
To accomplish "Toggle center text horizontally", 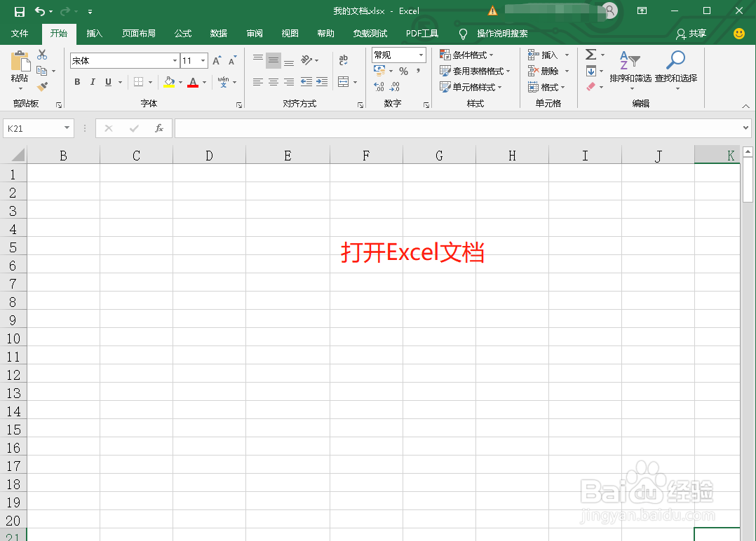I will click(x=274, y=82).
